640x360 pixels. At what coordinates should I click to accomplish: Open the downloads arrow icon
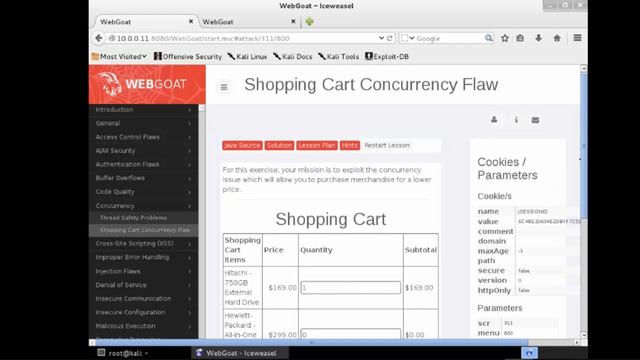pyautogui.click(x=539, y=38)
